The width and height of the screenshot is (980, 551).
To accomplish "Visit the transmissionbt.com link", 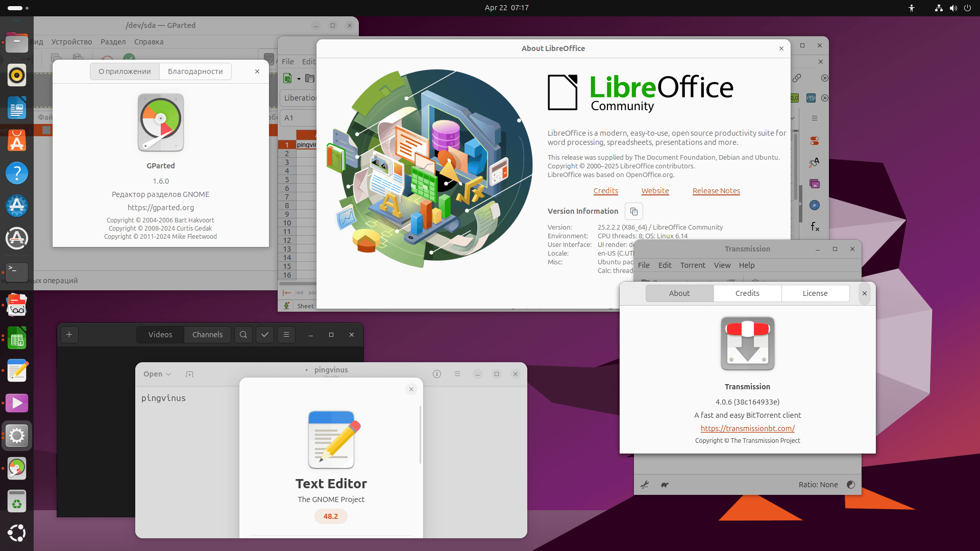I will (747, 429).
